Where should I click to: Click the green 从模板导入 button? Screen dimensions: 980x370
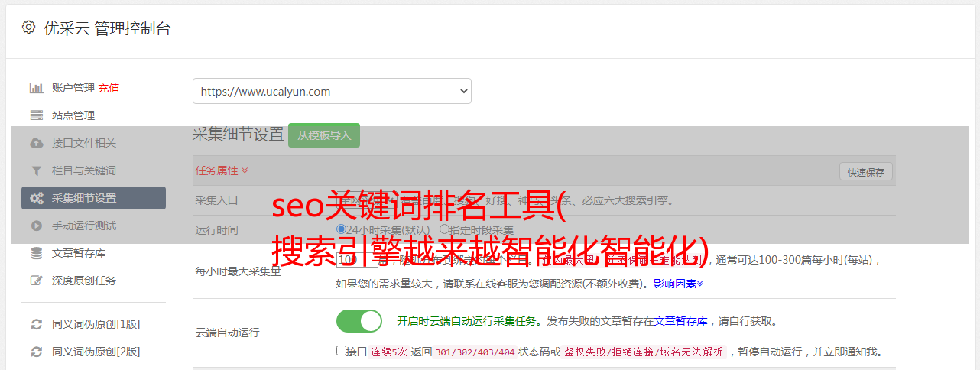point(324,135)
